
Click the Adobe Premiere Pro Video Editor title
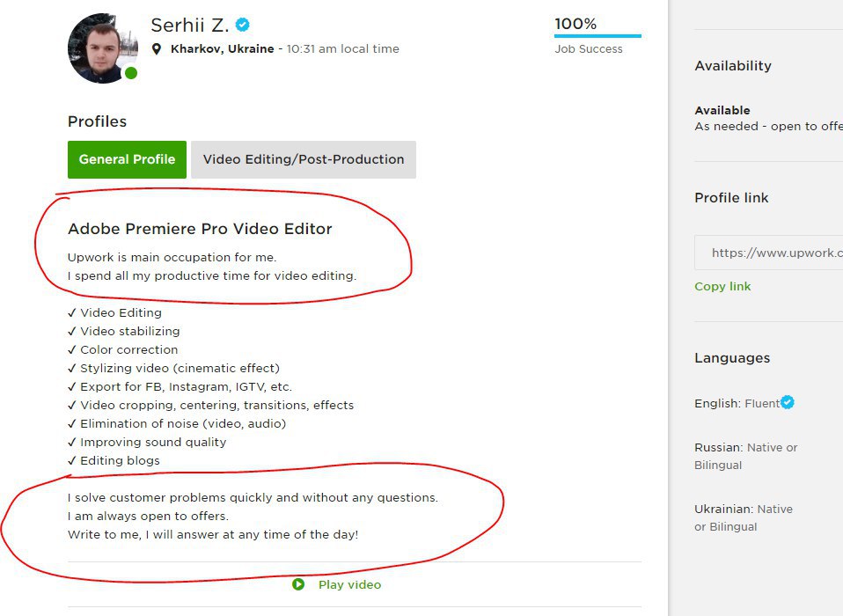tap(200, 229)
